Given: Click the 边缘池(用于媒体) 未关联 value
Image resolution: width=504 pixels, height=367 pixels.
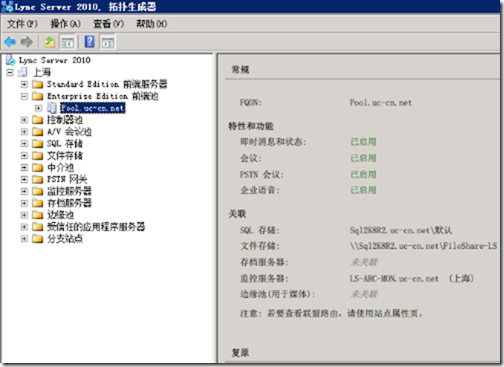Looking at the screenshot, I should (x=364, y=294).
